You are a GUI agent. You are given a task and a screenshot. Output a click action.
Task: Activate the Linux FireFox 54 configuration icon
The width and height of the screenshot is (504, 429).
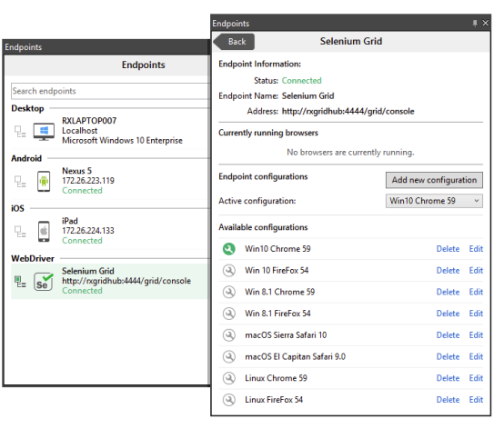pyautogui.click(x=229, y=400)
